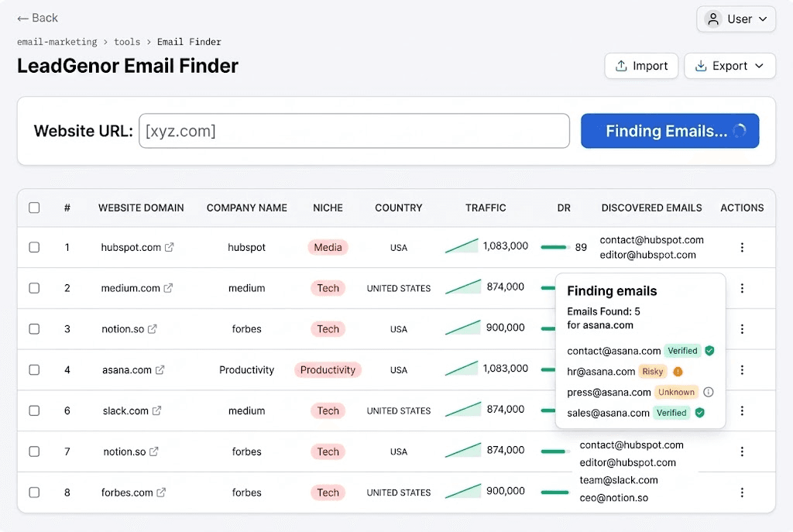Open asana.com domain link
This screenshot has width=793, height=532.
[127, 369]
